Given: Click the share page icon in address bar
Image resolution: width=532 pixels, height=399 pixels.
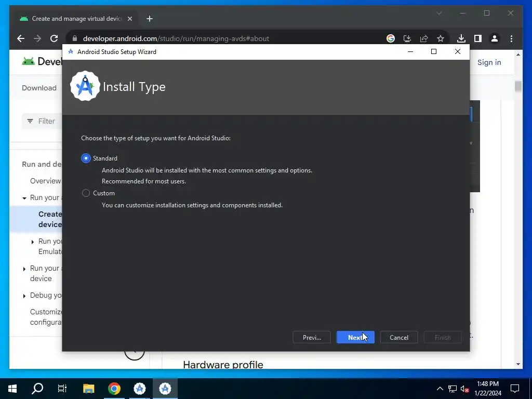Looking at the screenshot, I should pyautogui.click(x=424, y=38).
